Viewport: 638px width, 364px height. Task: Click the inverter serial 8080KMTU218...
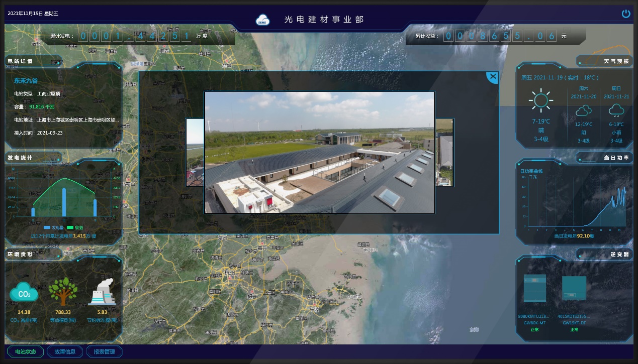click(533, 316)
